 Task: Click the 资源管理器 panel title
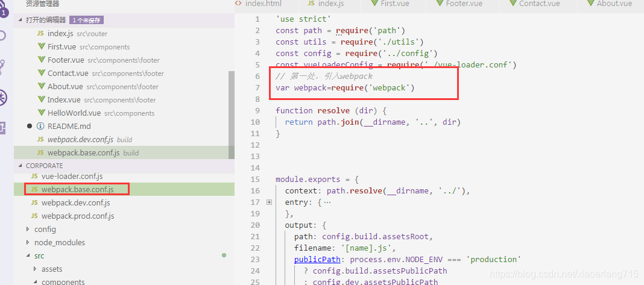coord(42,4)
